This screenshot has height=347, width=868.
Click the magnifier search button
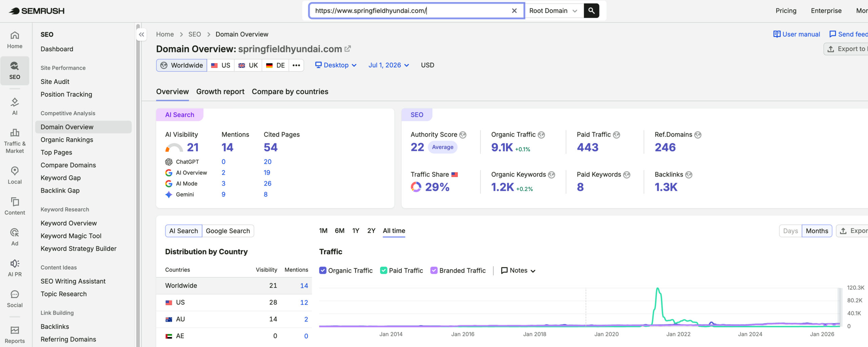pyautogui.click(x=591, y=11)
